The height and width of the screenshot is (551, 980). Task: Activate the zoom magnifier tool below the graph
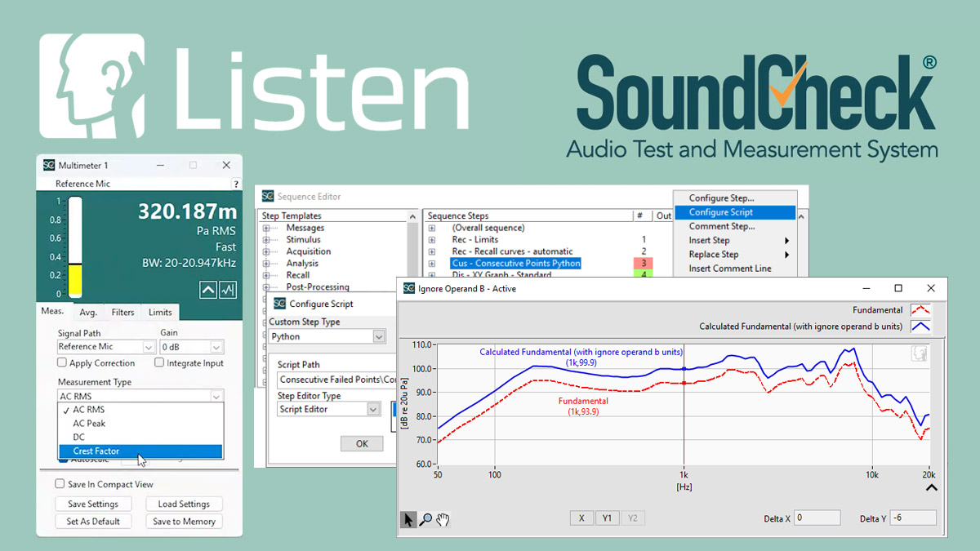[x=426, y=518]
